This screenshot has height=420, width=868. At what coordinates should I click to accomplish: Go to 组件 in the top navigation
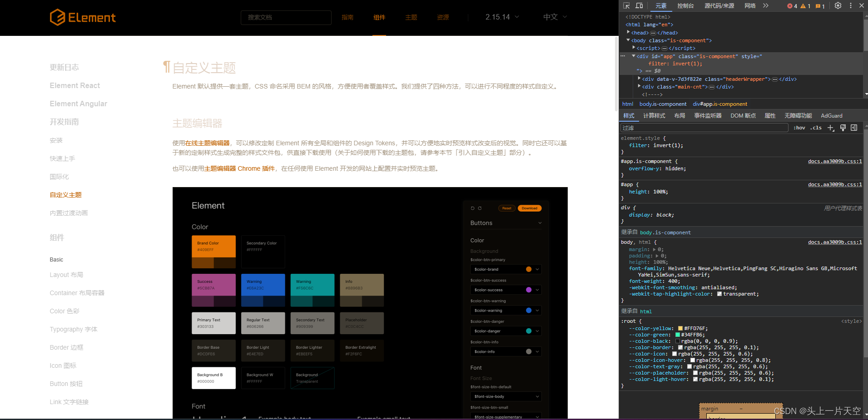tap(379, 17)
